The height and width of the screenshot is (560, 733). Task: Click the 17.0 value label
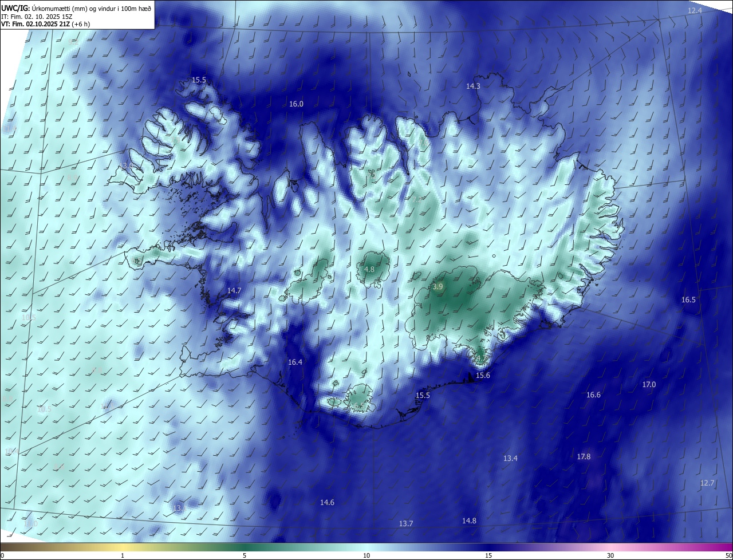pos(649,385)
